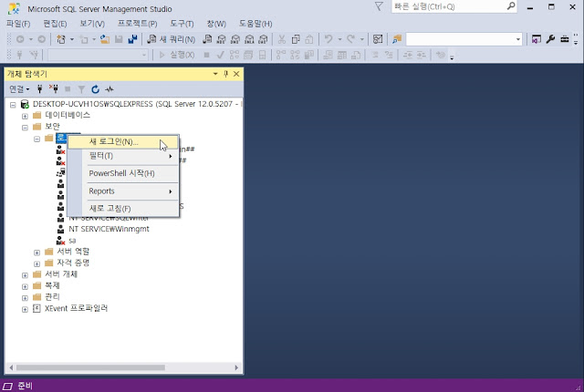The image size is (584, 392).
Task: Close the 개체 탐색기 panel
Action: pyautogui.click(x=236, y=74)
